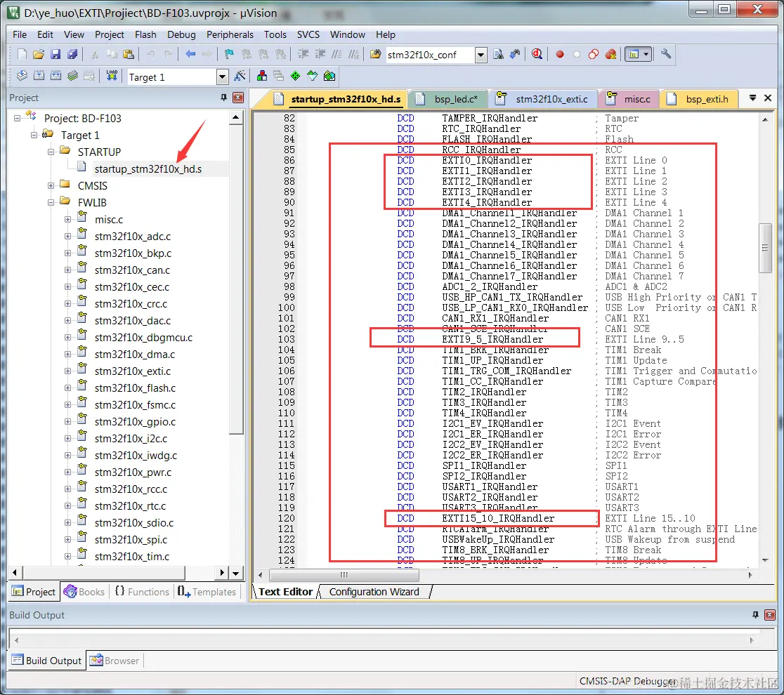Collapse the FWLIB group

pos(51,203)
